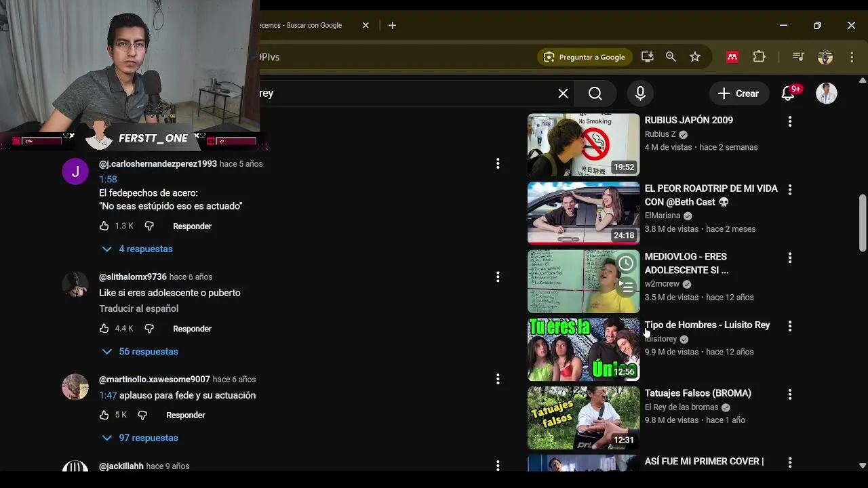
Task: Open the YouTube notifications bell
Action: click(788, 94)
